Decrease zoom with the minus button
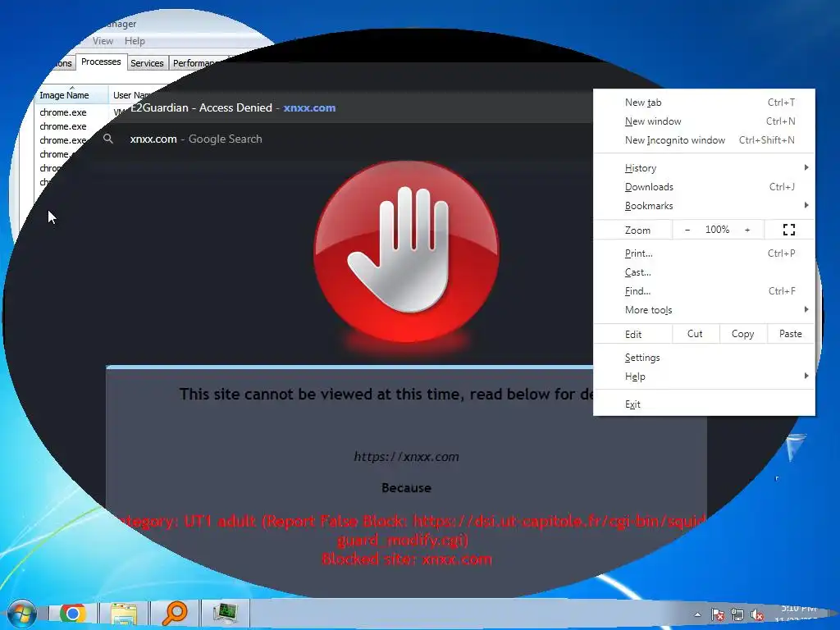This screenshot has width=840, height=630. [x=687, y=230]
